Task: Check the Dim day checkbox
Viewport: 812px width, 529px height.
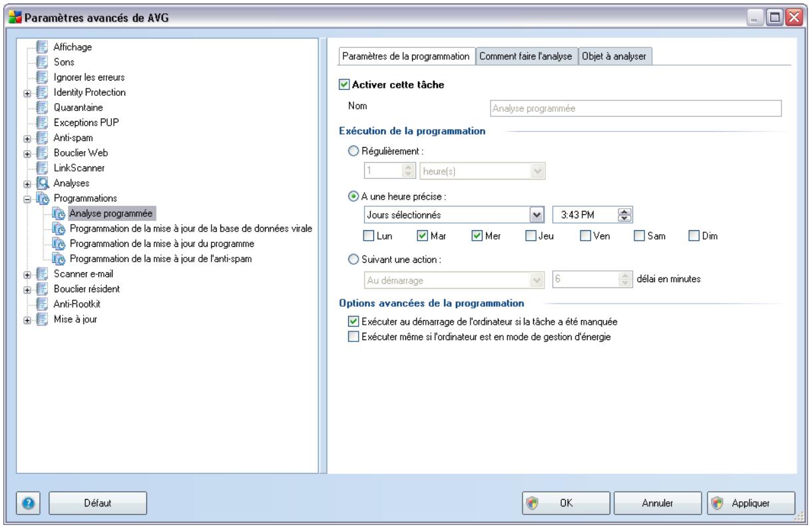Action: [x=693, y=236]
